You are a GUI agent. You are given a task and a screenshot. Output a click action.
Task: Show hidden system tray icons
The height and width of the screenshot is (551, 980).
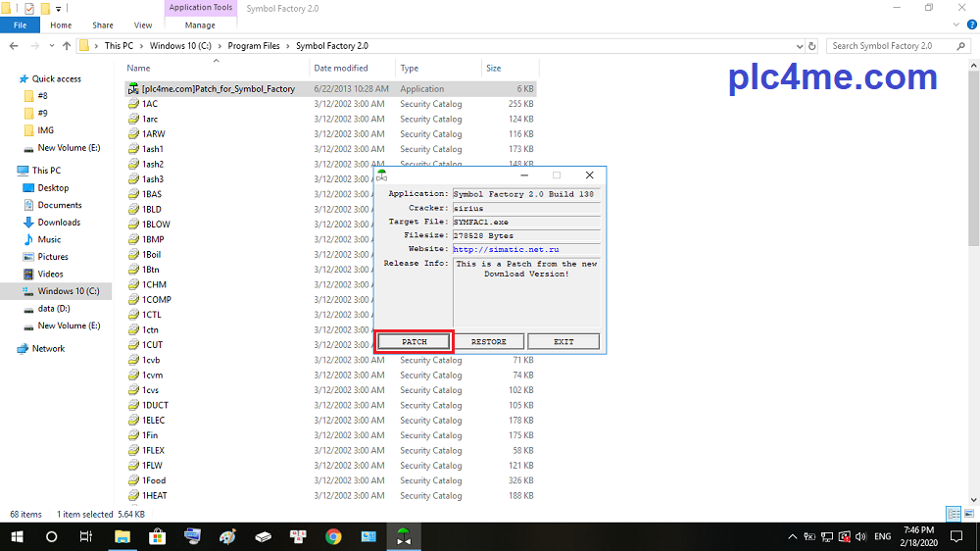point(792,536)
